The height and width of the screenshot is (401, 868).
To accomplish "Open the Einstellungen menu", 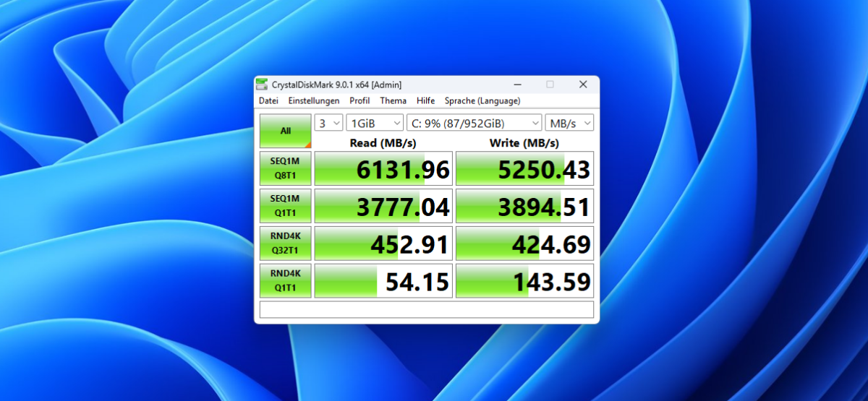I will pyautogui.click(x=313, y=101).
